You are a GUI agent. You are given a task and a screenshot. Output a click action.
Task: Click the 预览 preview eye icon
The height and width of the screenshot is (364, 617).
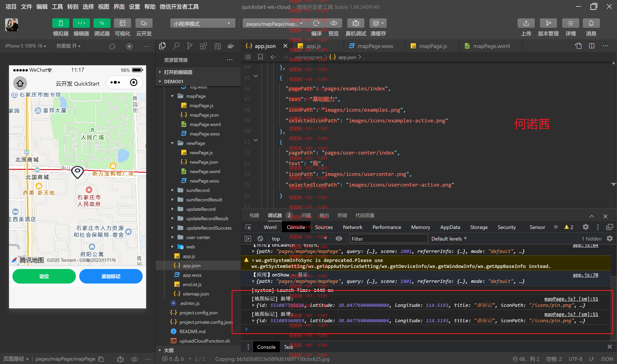[x=334, y=23]
